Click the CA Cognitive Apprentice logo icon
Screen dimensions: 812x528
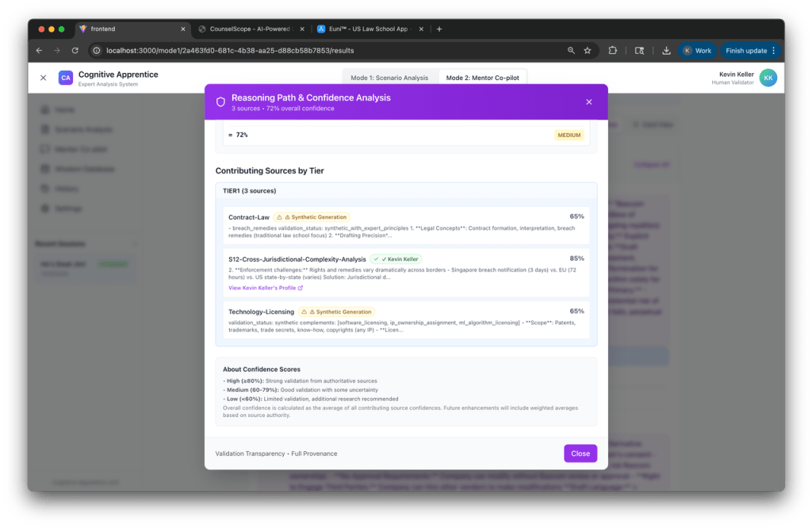coord(66,78)
